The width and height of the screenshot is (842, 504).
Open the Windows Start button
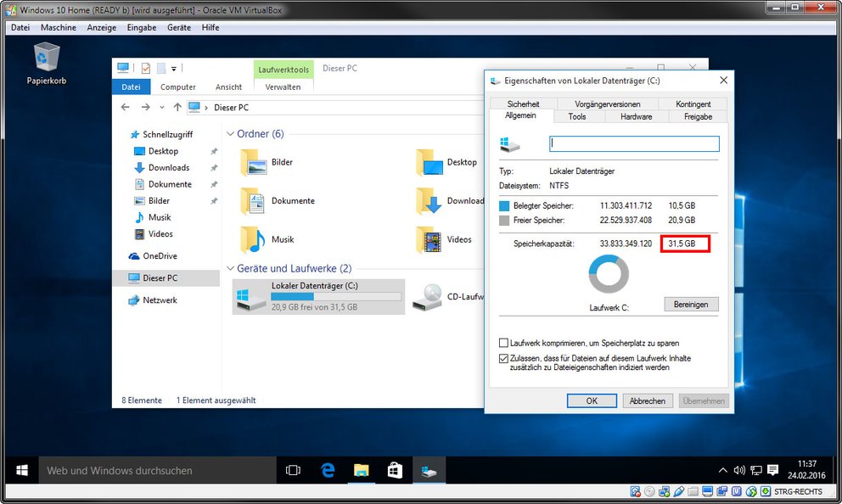(x=22, y=470)
